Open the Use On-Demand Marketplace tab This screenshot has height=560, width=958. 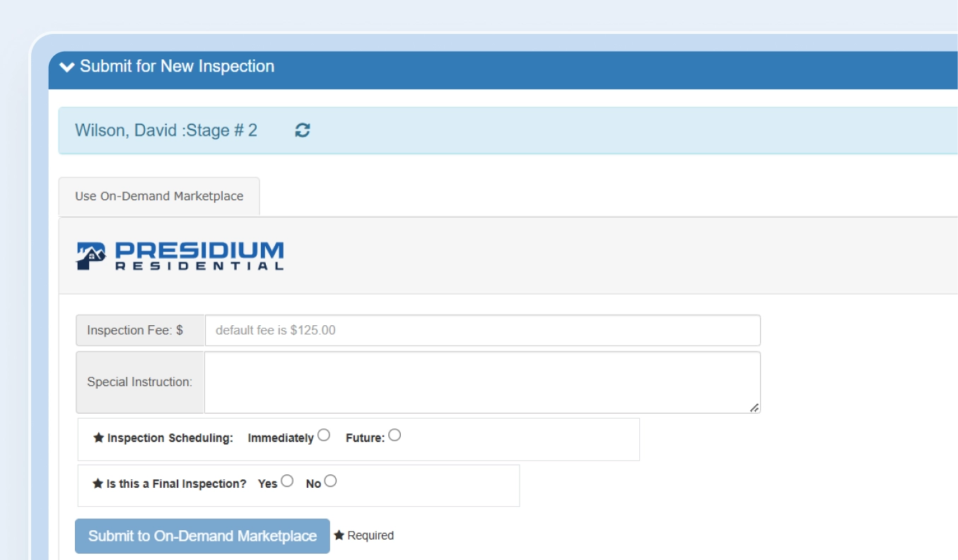(159, 196)
